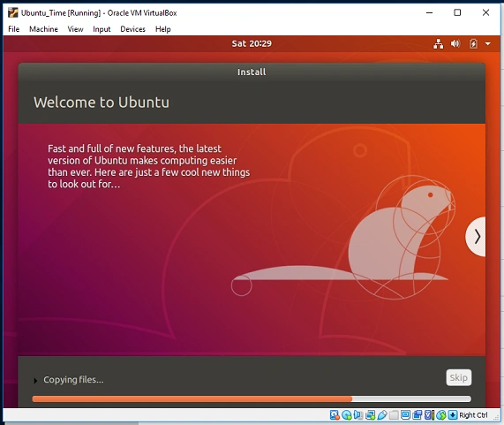
Task: Click the keyboard capture arrow icon
Action: pyautogui.click(x=453, y=415)
